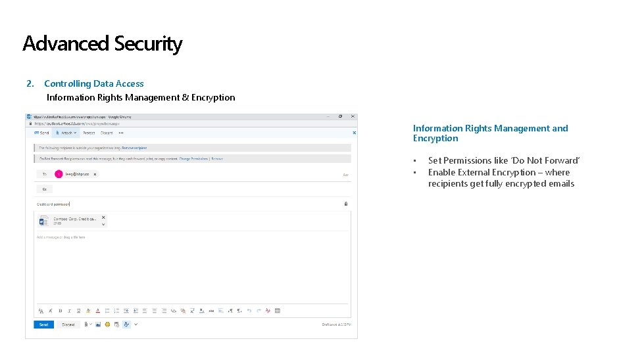644x362 pixels.
Task: Align text left
Action: (145, 311)
